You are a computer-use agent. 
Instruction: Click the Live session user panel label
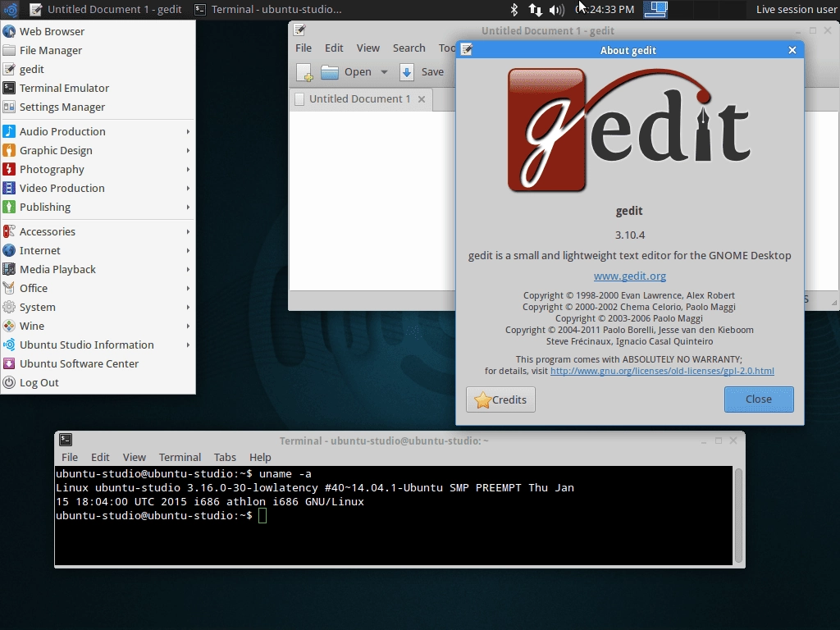click(x=796, y=9)
